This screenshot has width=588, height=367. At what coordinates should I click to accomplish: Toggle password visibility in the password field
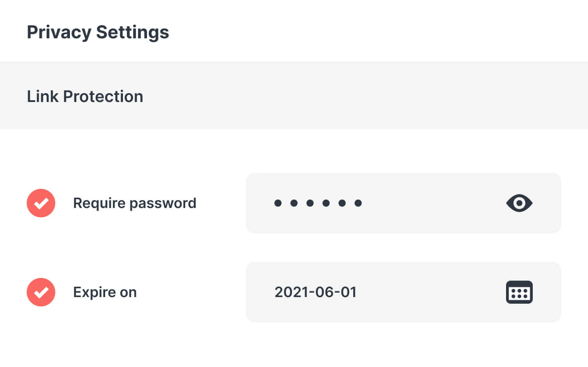click(x=519, y=203)
